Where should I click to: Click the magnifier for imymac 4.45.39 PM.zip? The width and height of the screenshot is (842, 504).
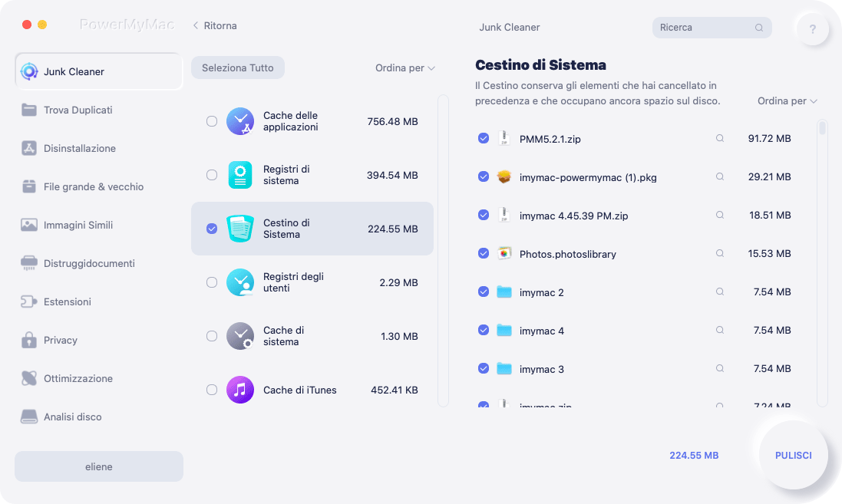click(719, 216)
